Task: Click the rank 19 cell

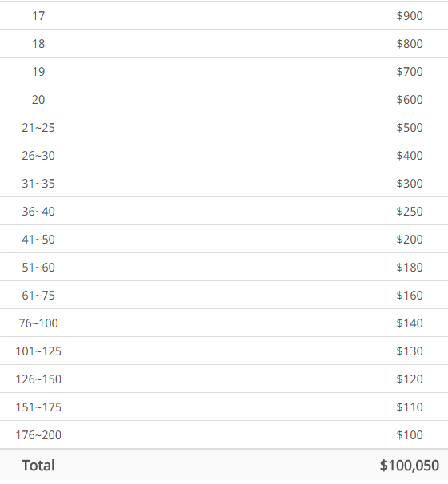Action: [x=38, y=72]
